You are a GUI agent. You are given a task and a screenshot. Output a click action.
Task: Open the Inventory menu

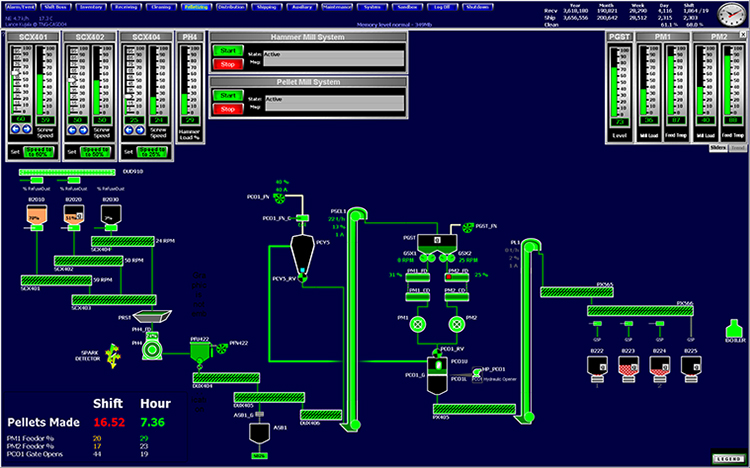(x=91, y=7)
